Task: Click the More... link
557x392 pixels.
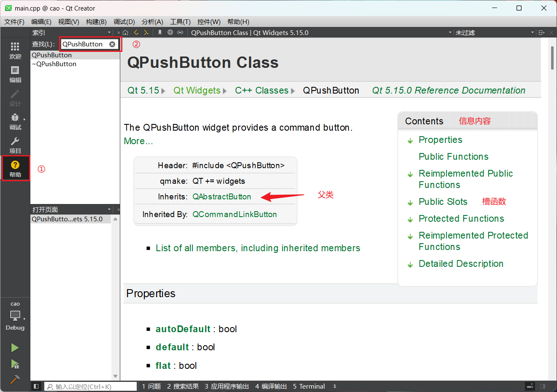Action: 138,141
